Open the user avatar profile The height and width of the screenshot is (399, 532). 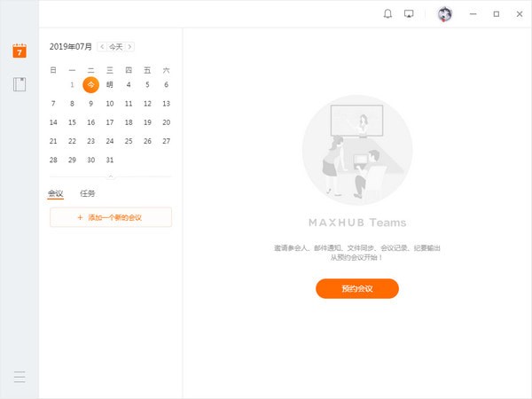[444, 14]
